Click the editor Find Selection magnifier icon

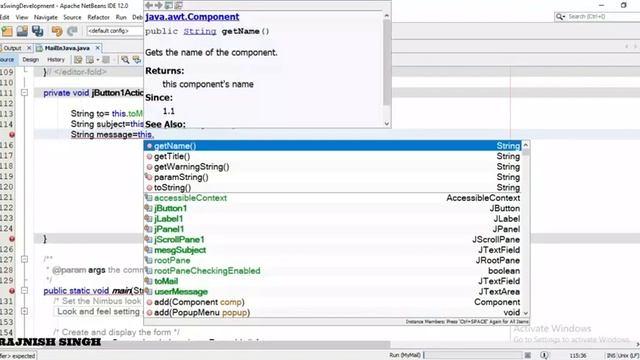125,60
